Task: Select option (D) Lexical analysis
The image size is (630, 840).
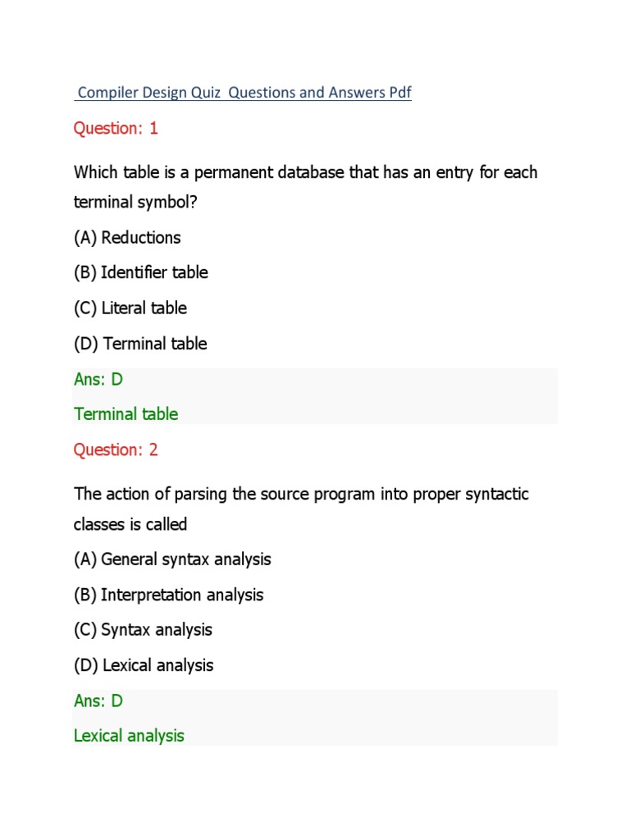Action: 144,665
